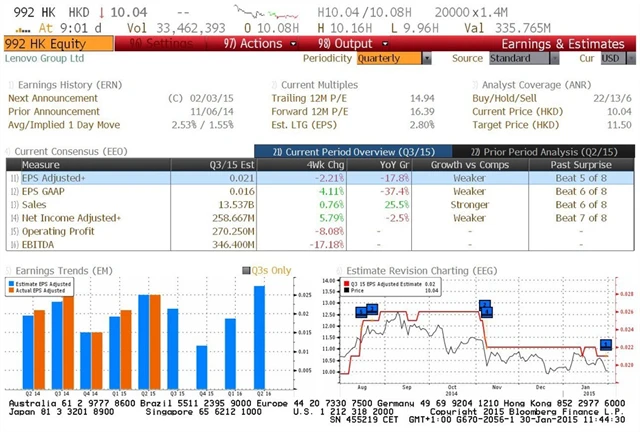Click the Estimate EPS Adjusted blue legend swatch
The width and height of the screenshot is (640, 432).
coord(12,284)
